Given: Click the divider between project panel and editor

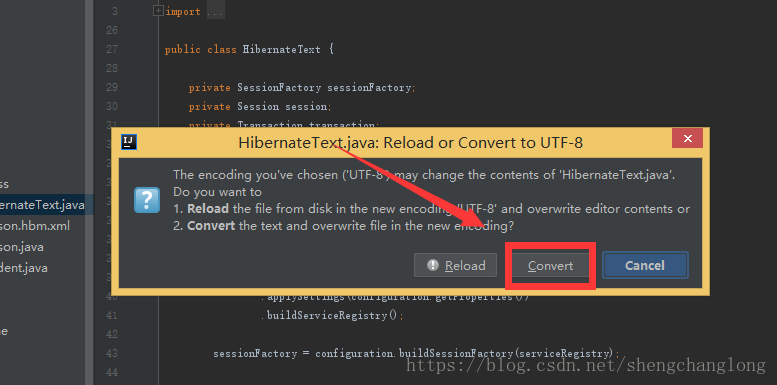Looking at the screenshot, I should 89,192.
